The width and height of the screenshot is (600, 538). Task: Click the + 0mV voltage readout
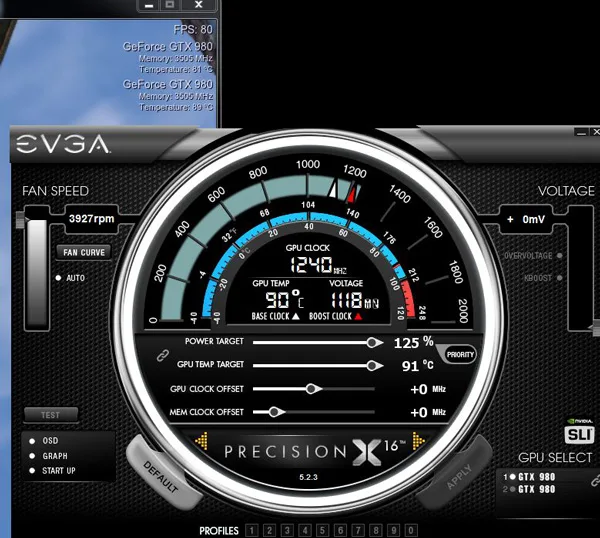[x=526, y=219]
